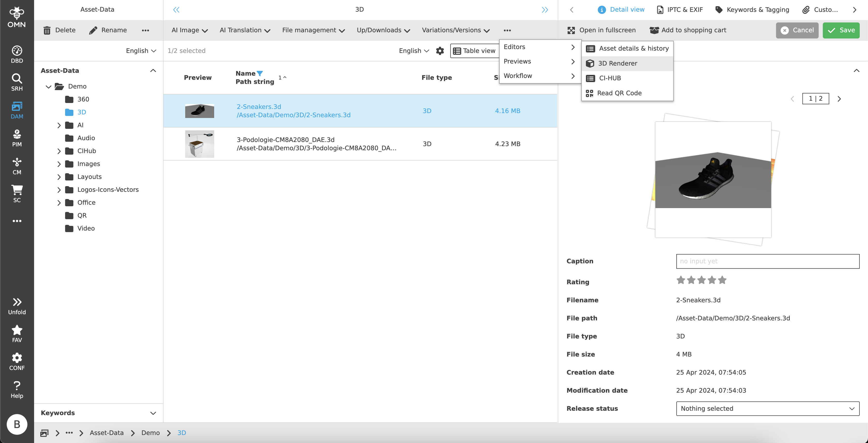Expand the AI folder in tree

point(59,125)
